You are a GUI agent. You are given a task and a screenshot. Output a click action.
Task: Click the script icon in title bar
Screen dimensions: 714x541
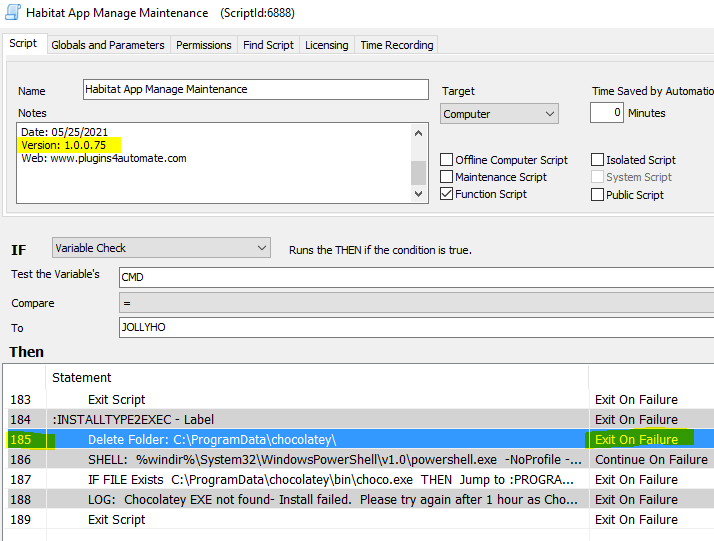(x=13, y=12)
